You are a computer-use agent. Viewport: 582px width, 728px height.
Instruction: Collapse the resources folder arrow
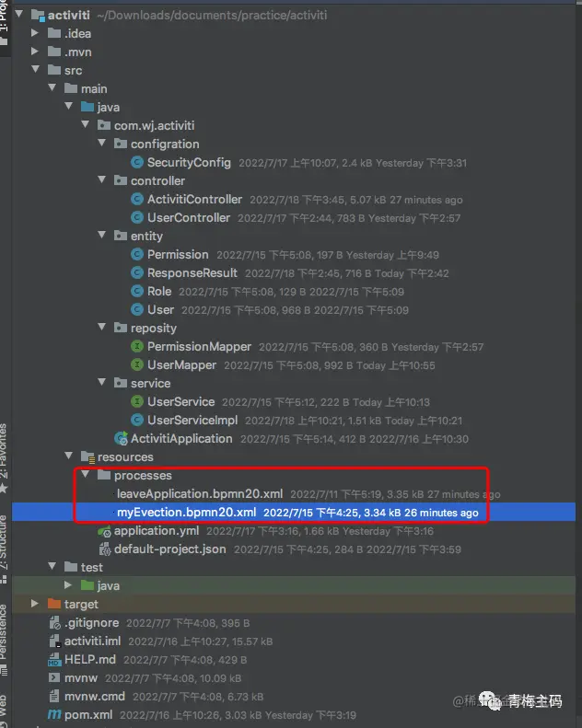point(69,456)
